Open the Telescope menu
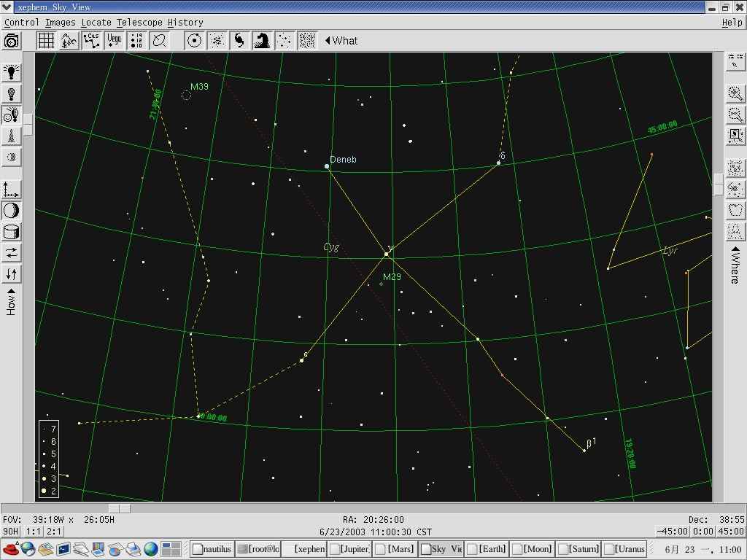747x560 pixels. coord(139,23)
